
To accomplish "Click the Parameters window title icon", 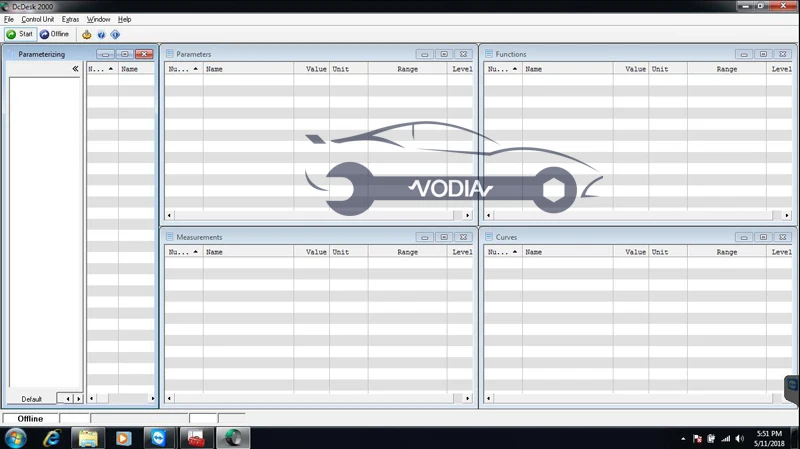I will click(170, 54).
